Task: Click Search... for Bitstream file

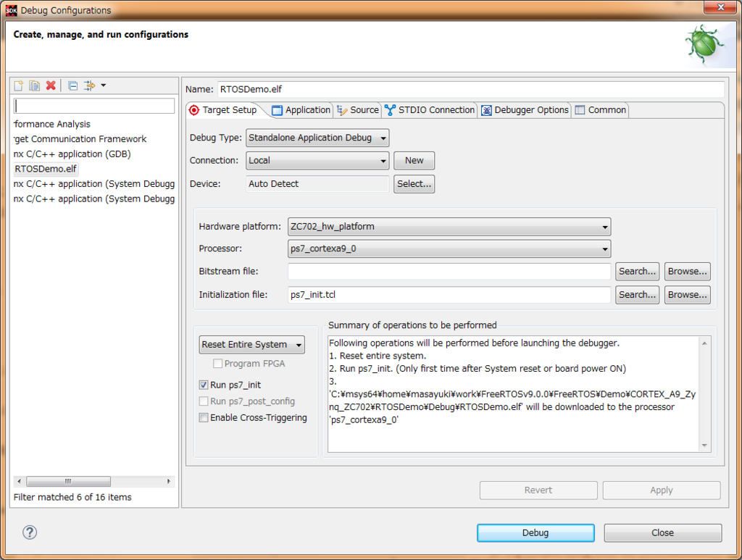Action: click(x=637, y=272)
